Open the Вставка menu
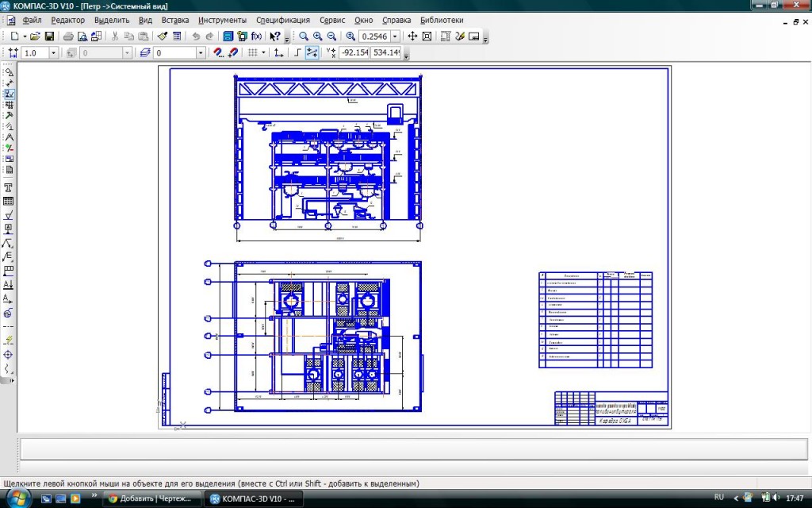Viewport: 812px width, 508px height. pos(175,20)
